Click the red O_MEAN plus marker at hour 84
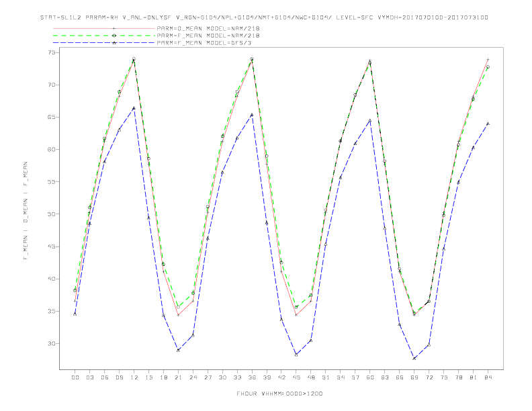Viewport: 532px width, 411px height. pos(488,59)
